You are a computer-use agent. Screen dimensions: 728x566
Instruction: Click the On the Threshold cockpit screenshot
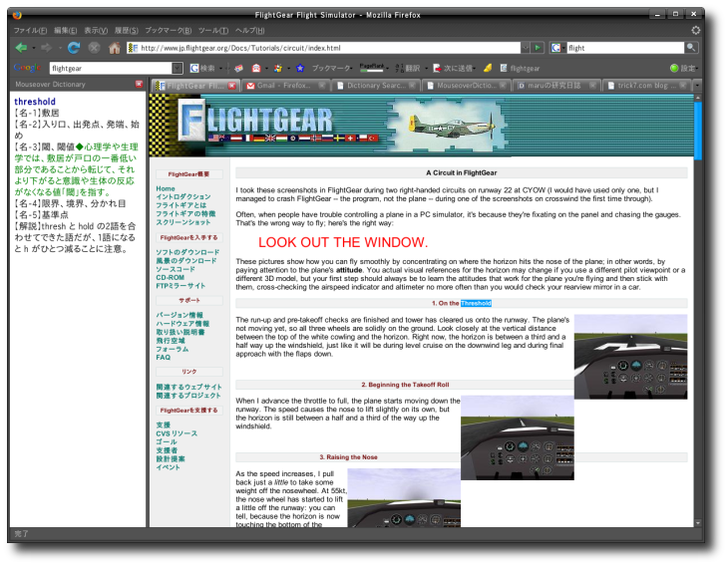630,357
